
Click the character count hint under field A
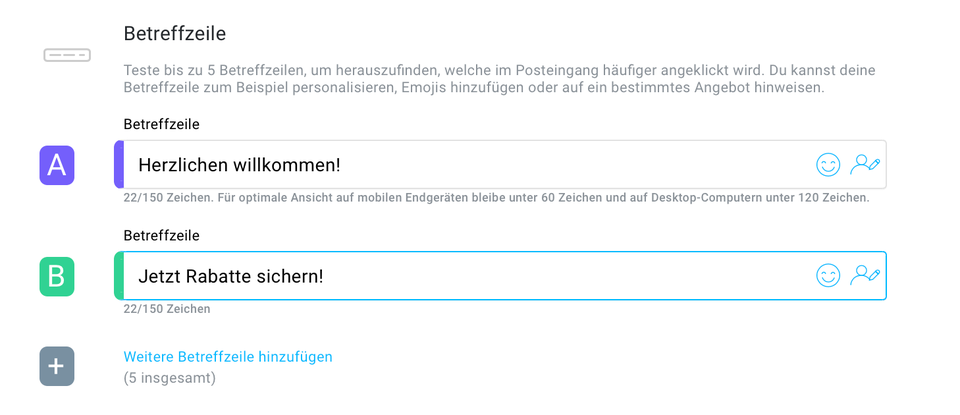click(x=497, y=198)
